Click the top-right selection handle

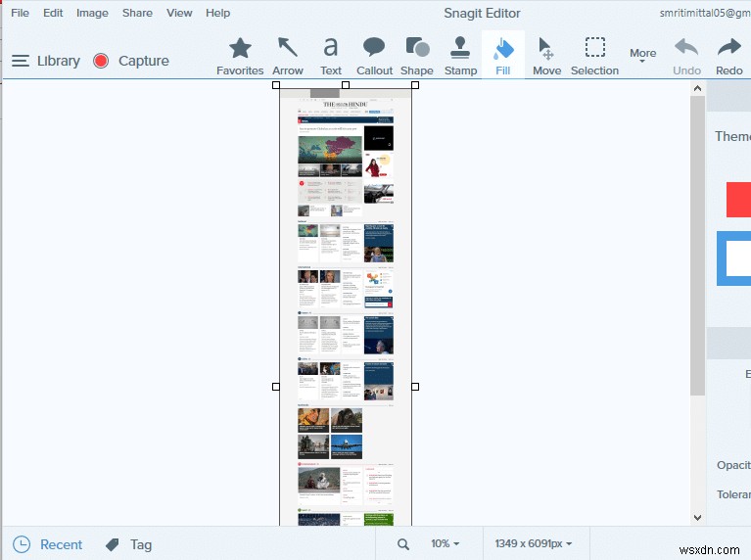pos(415,85)
